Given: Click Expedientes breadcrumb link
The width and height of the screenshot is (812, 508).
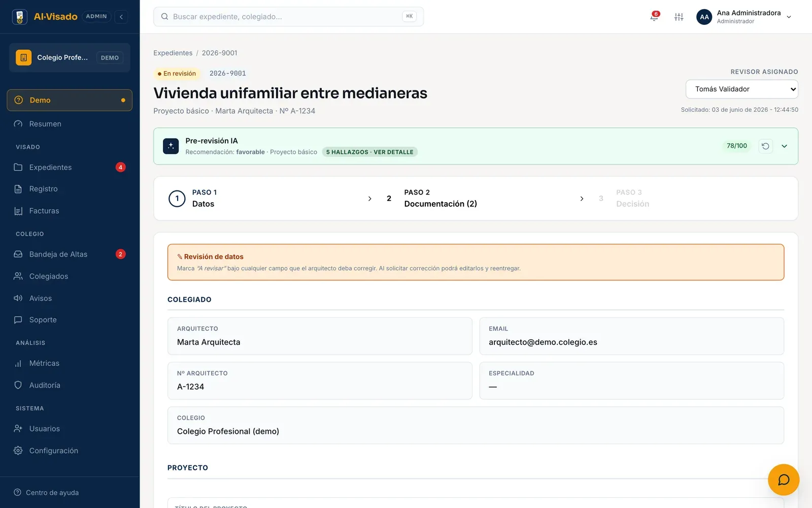Looking at the screenshot, I should coord(173,53).
